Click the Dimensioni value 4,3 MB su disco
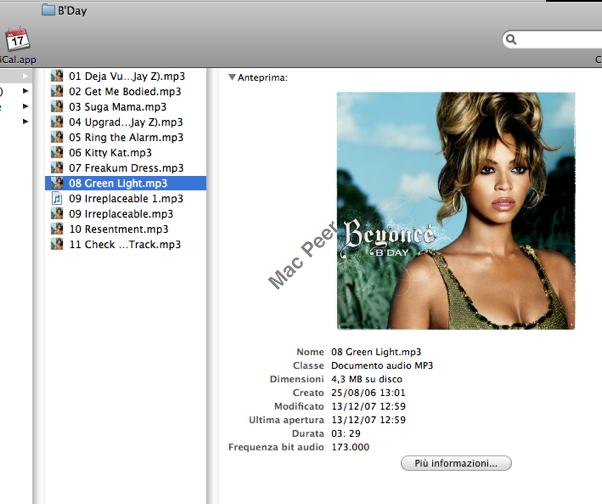The image size is (602, 504). click(367, 379)
